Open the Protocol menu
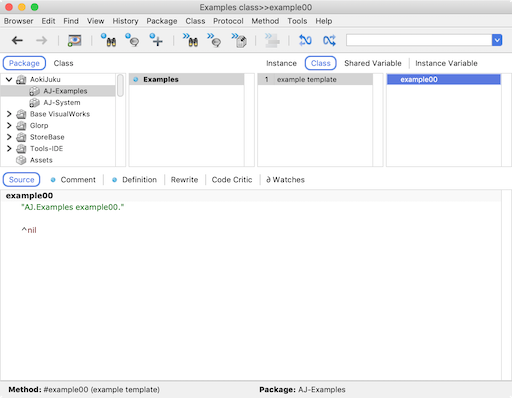The image size is (512, 398). [x=228, y=21]
